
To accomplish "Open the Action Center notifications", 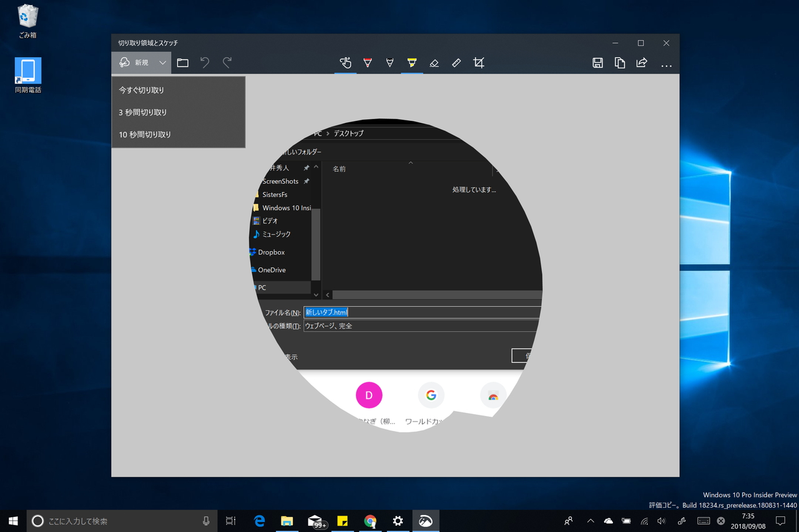I will (780, 521).
